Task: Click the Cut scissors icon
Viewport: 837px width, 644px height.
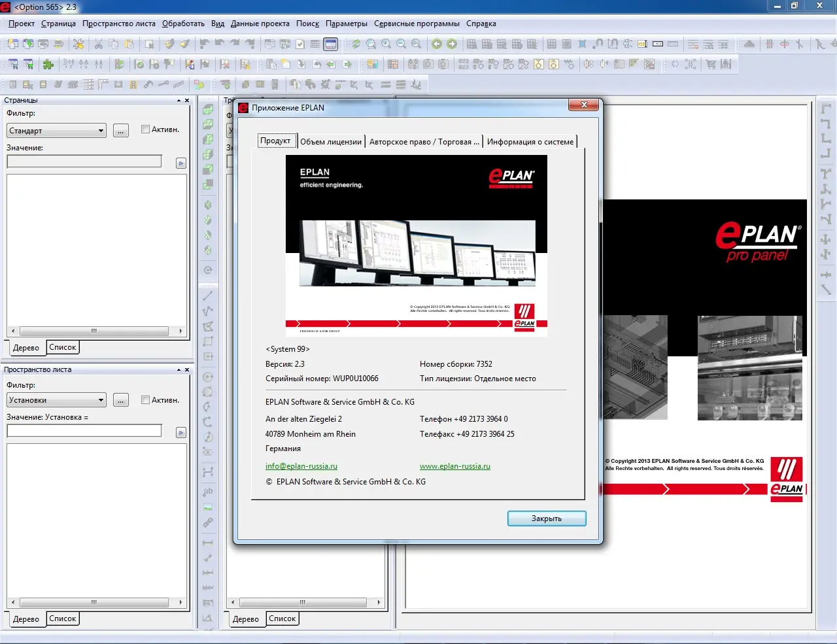Action: 98,44
